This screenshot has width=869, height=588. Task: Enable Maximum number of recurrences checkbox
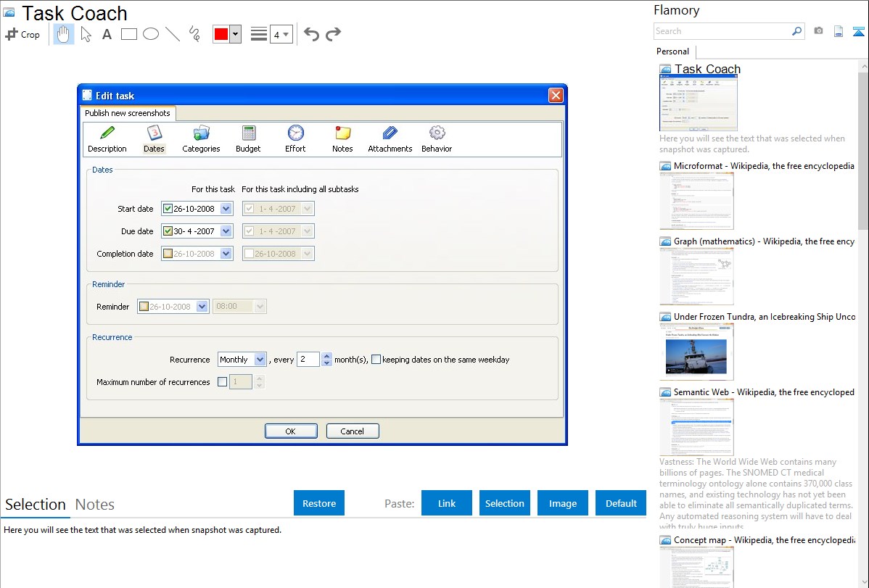coord(222,382)
